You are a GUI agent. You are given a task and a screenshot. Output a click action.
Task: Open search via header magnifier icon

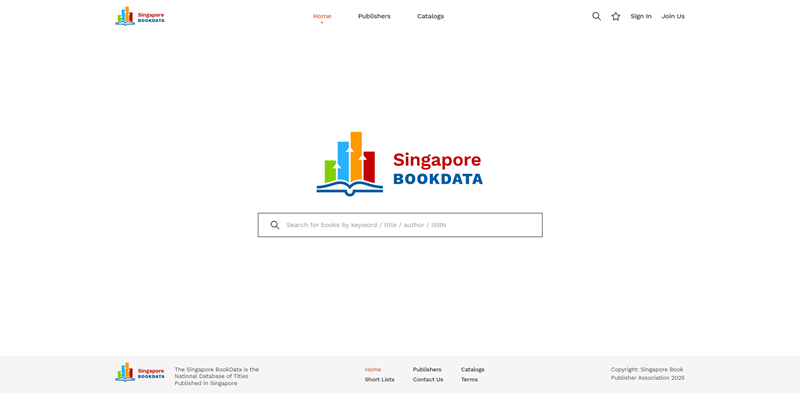(x=596, y=16)
